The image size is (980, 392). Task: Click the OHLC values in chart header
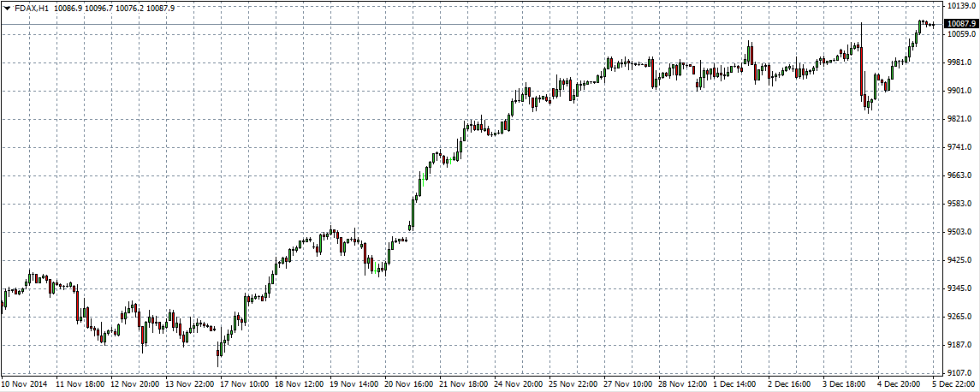coord(114,7)
